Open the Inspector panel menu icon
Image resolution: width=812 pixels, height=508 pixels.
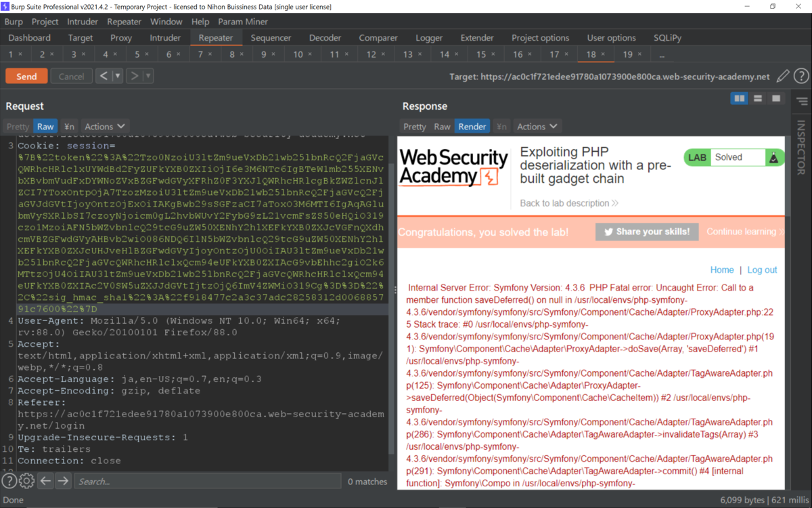pyautogui.click(x=802, y=102)
